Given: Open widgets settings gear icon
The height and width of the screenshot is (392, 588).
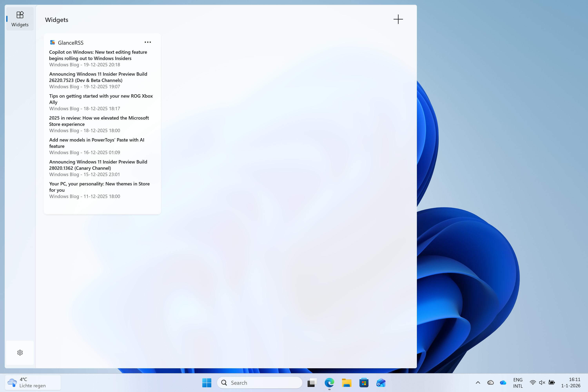Looking at the screenshot, I should 20,352.
